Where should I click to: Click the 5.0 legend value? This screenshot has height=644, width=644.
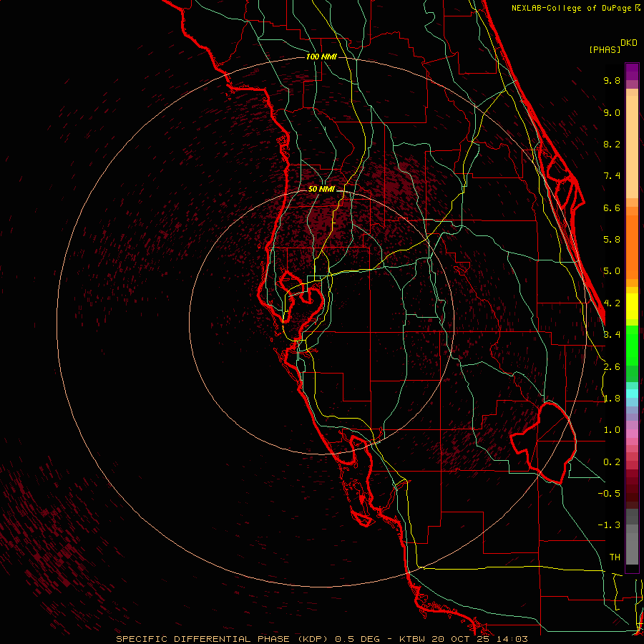tap(612, 271)
